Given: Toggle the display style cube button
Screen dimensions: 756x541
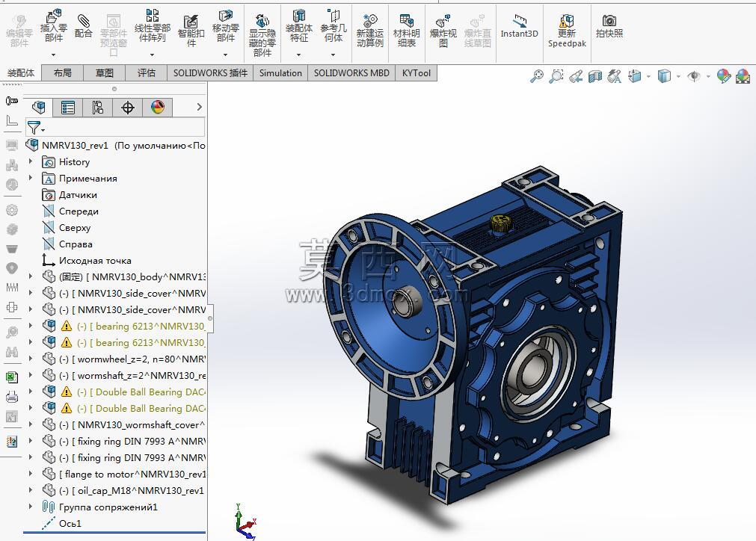Looking at the screenshot, I should coord(664,76).
